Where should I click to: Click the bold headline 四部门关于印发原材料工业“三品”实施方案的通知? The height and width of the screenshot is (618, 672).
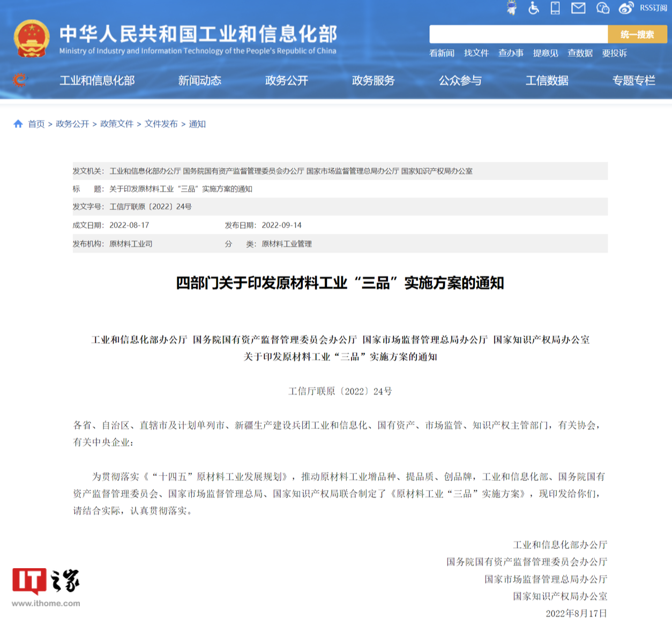coord(340,283)
